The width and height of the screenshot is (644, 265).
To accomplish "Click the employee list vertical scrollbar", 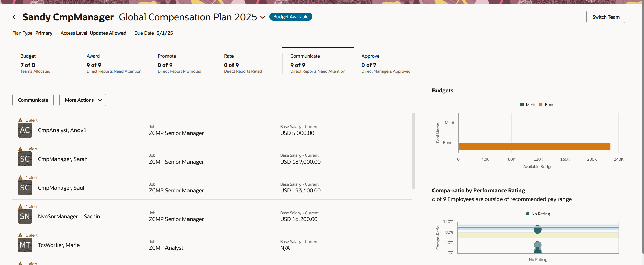I will point(413,151).
